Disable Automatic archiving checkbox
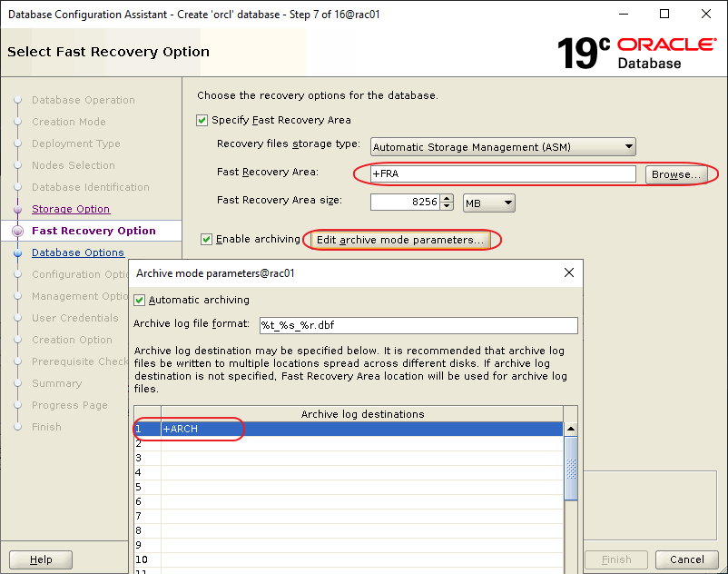Image resolution: width=728 pixels, height=574 pixels. [140, 300]
